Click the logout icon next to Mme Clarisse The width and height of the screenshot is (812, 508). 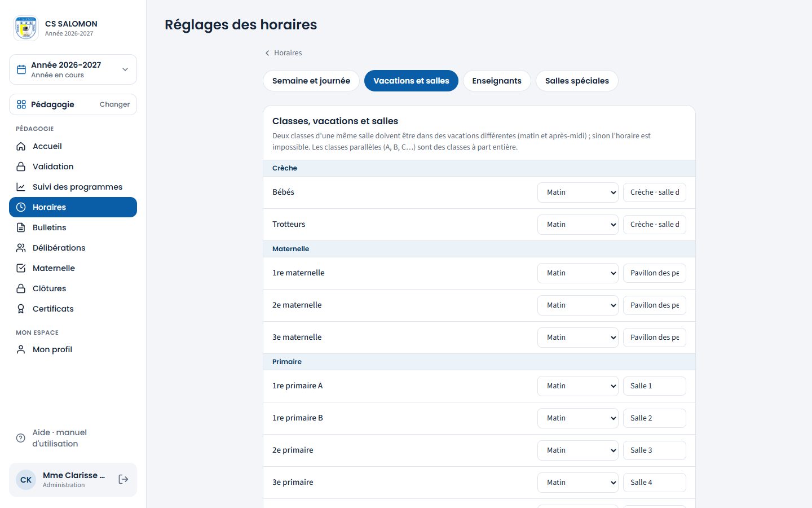[x=123, y=479]
